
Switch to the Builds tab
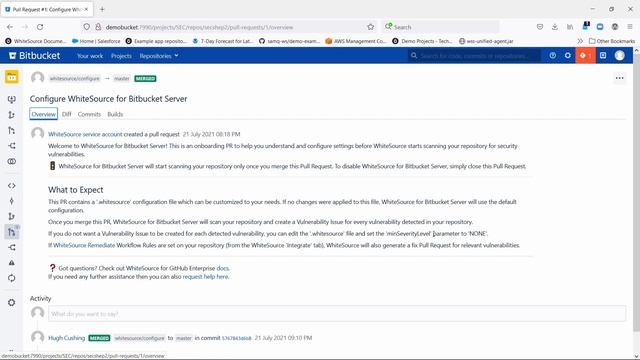coord(115,114)
